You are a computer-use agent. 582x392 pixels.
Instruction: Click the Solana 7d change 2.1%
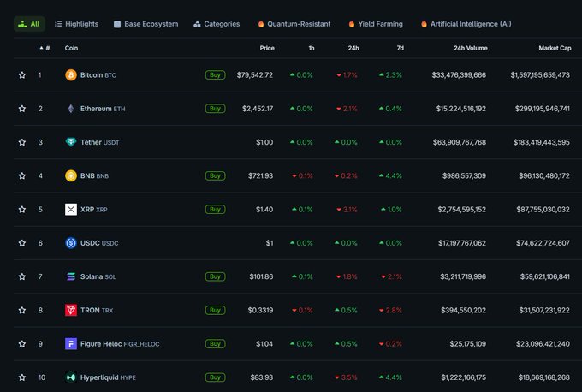(x=392, y=276)
